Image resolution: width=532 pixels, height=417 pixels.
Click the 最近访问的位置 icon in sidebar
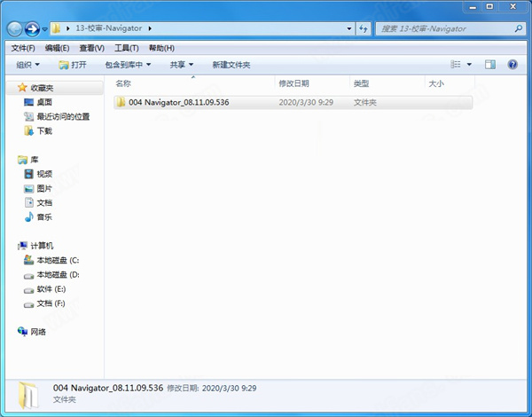pos(29,116)
